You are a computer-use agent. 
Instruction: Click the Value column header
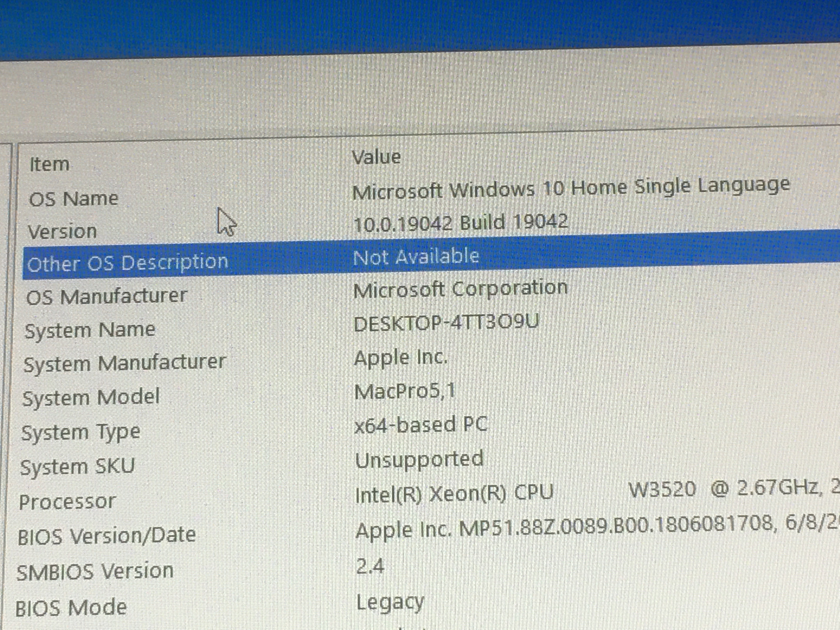click(376, 157)
